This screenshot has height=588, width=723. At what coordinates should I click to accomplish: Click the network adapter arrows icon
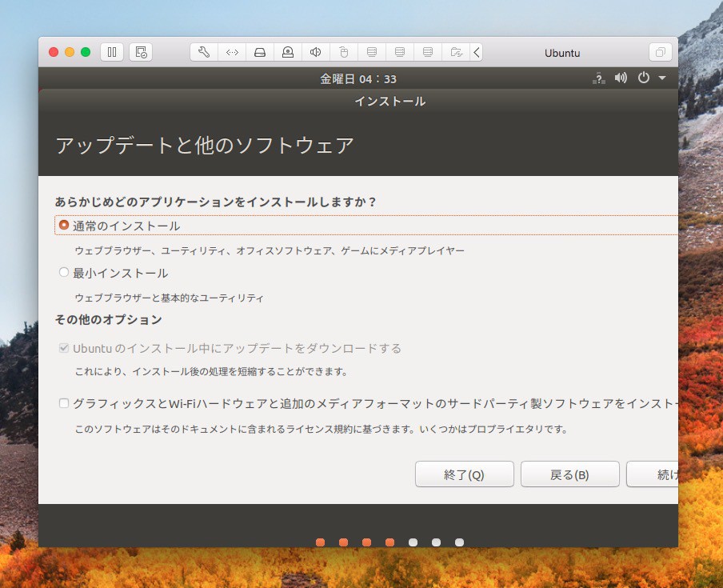[232, 53]
